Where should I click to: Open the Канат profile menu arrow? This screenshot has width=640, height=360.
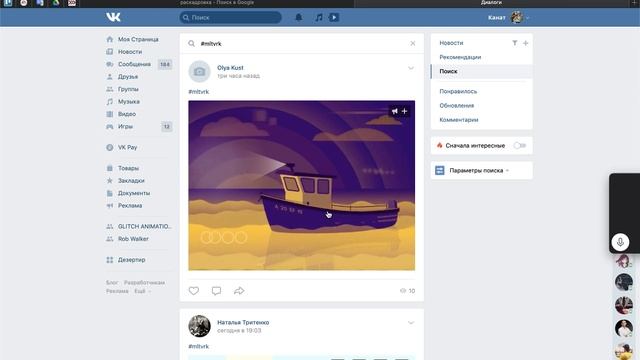point(527,18)
